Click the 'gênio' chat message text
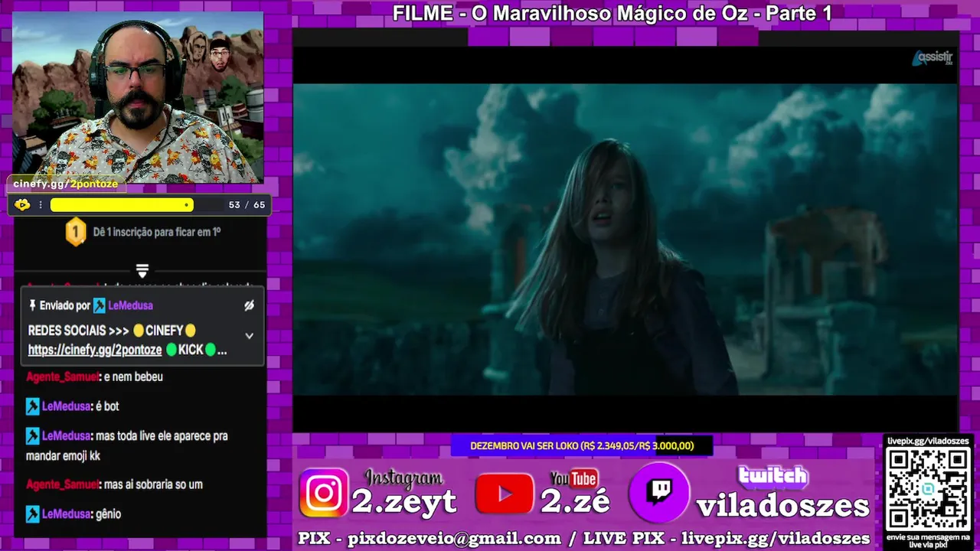This screenshot has height=551, width=980. tap(108, 514)
